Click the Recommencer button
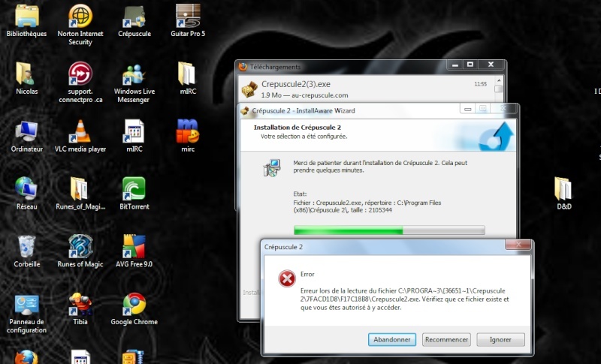Screen dimensions: 601x364 [446, 339]
